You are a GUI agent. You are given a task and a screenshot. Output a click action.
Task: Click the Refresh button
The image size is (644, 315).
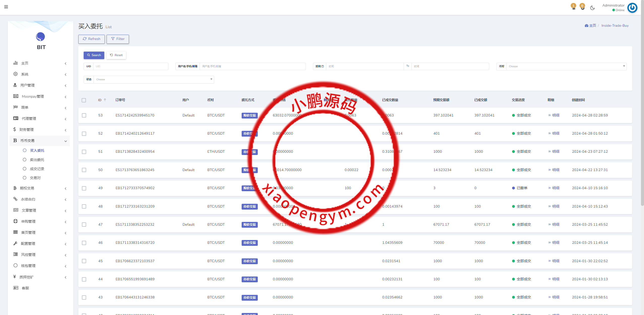click(x=91, y=39)
